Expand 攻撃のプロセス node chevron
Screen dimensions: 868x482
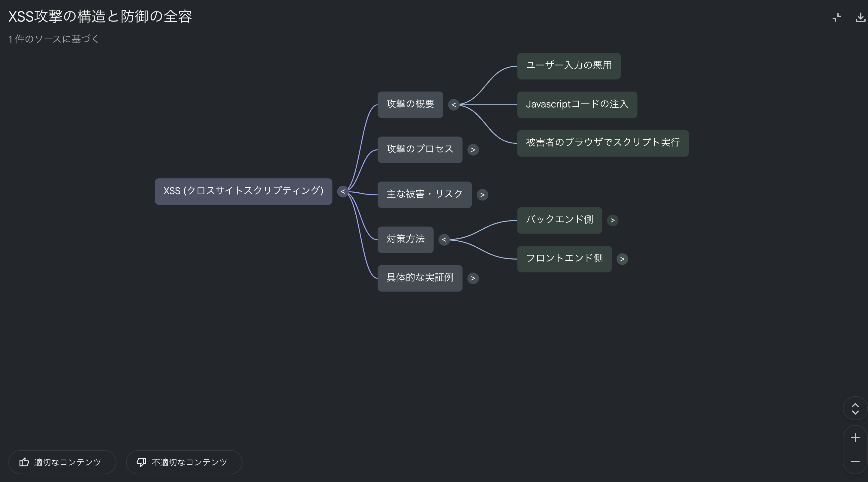pyautogui.click(x=473, y=150)
